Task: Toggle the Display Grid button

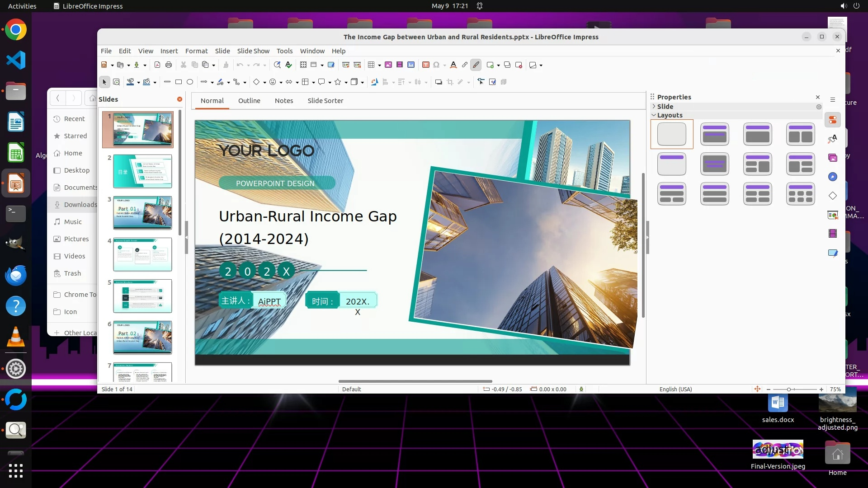Action: click(x=303, y=65)
